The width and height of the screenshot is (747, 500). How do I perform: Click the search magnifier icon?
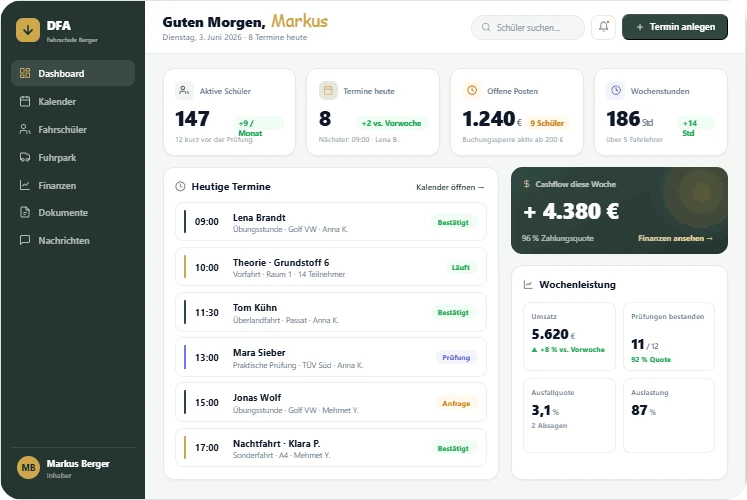[486, 28]
